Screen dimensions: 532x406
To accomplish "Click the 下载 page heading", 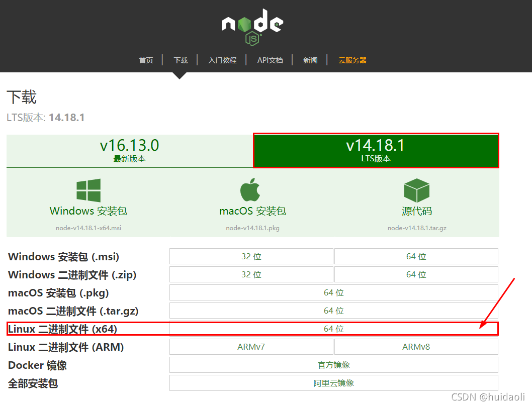I will [x=22, y=97].
